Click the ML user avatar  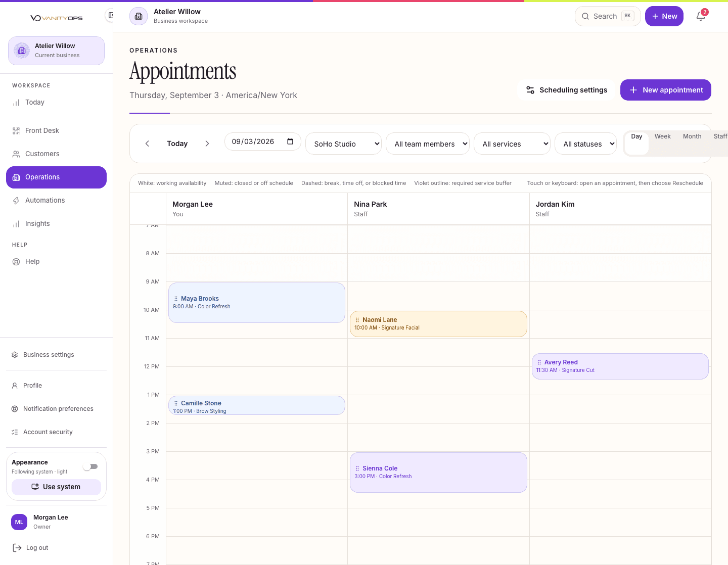coord(19,522)
